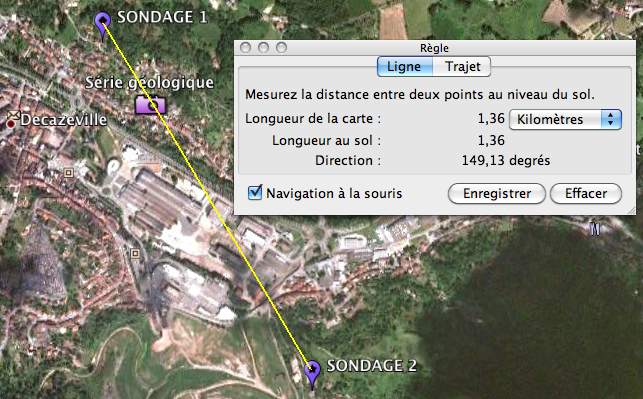Click the SONDAGE 1 label

click(x=162, y=17)
